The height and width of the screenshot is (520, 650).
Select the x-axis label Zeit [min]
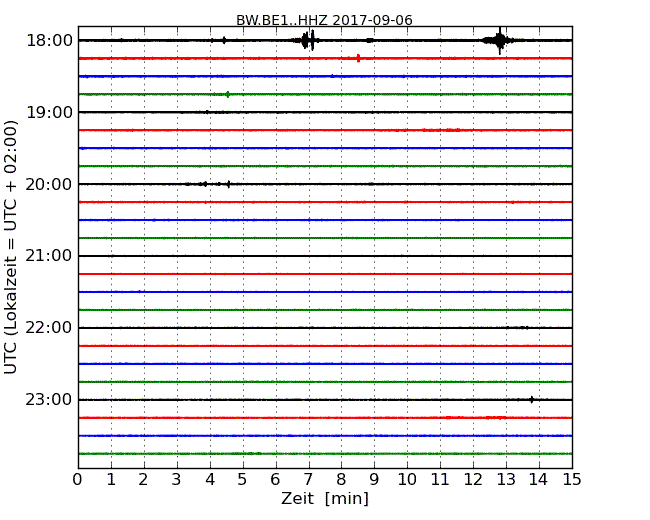325,498
